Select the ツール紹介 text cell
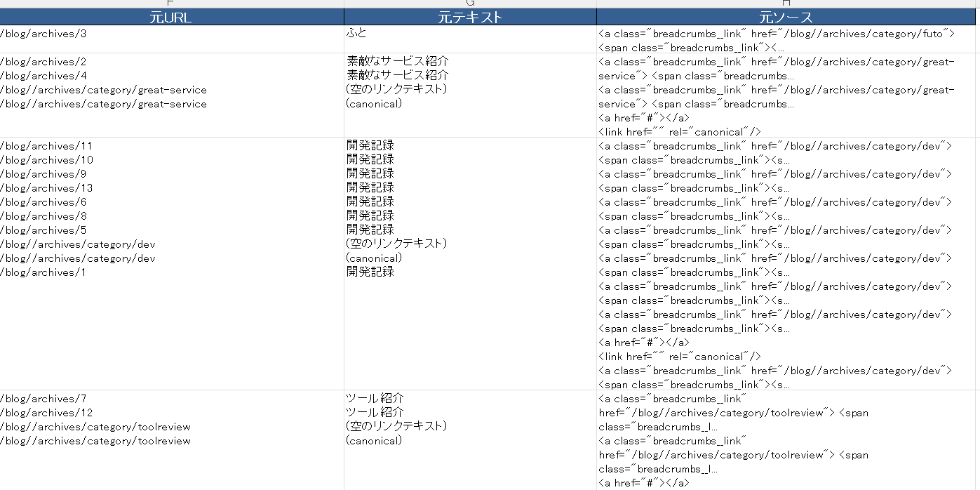 [470, 439]
